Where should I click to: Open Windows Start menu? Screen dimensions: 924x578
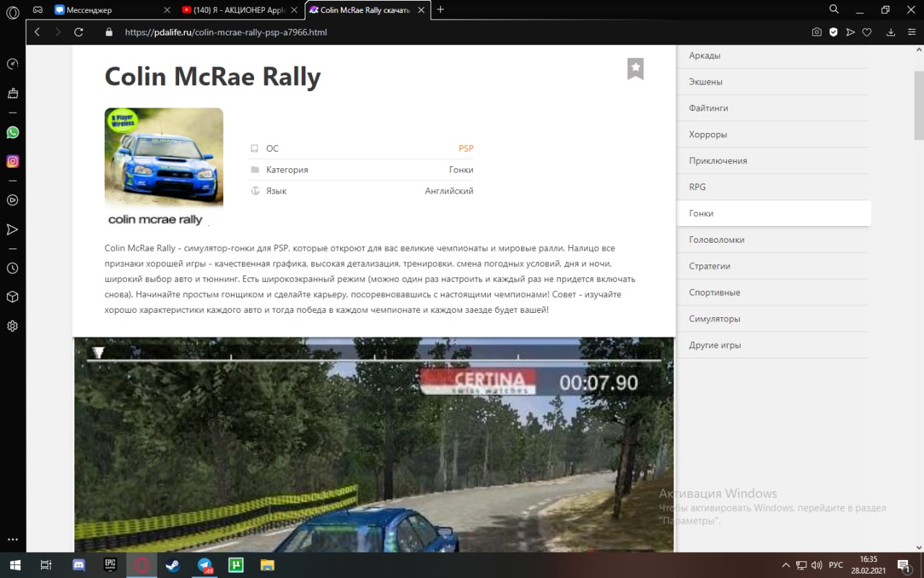click(x=14, y=565)
